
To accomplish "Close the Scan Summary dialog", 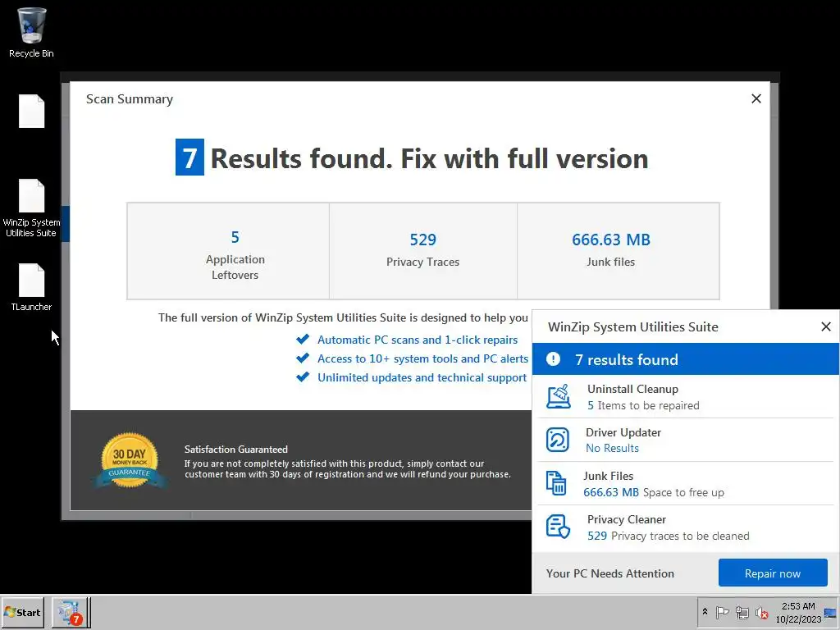I will 756,98.
